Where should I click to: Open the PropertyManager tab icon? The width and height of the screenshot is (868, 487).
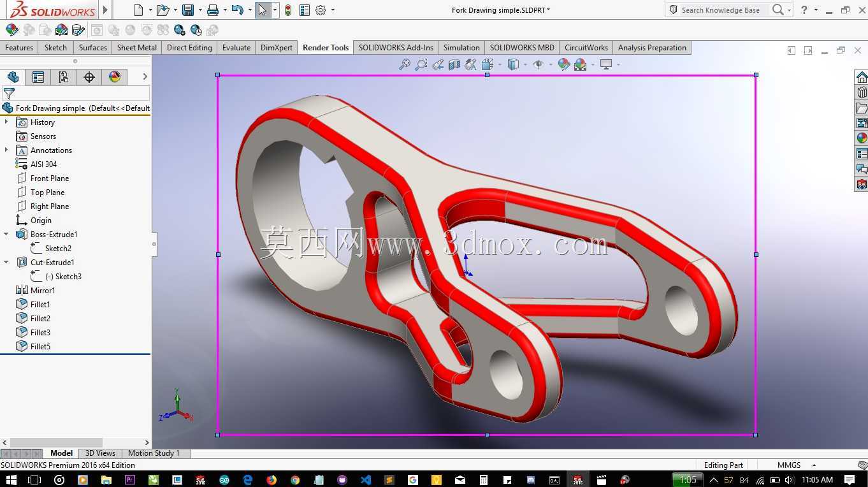(38, 77)
